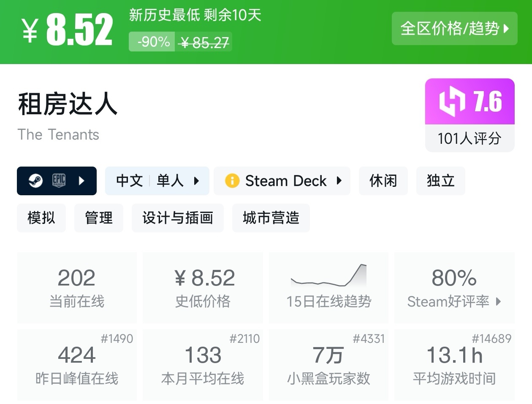Select the 独立 tag
532x404 pixels.
440,181
